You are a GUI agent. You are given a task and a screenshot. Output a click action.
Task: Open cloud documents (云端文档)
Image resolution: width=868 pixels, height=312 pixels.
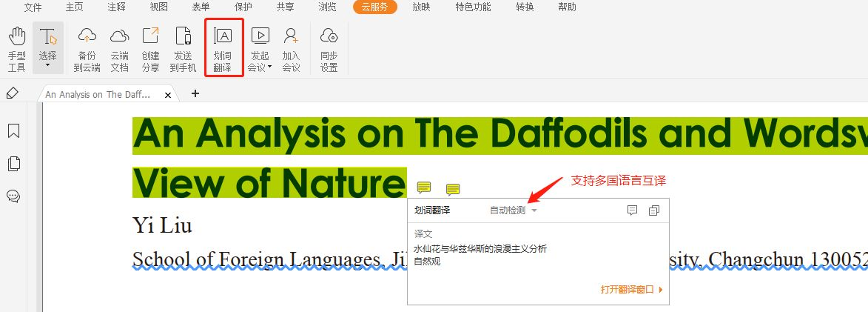(x=119, y=49)
